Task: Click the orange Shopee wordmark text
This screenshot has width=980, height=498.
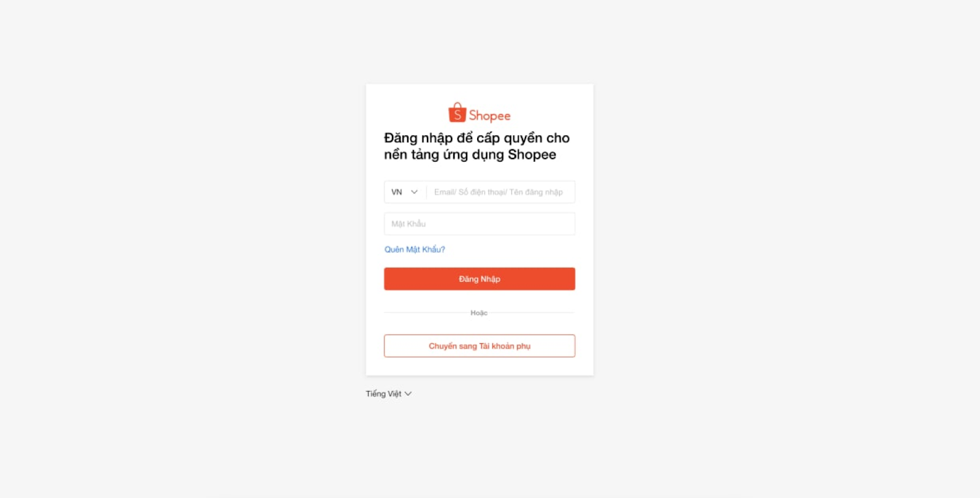Action: (x=489, y=116)
